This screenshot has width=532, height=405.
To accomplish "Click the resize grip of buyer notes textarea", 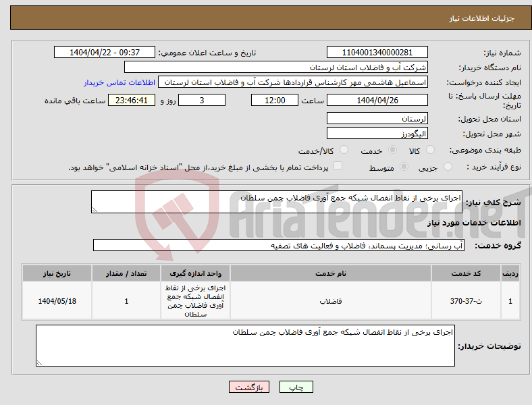I will tap(39, 363).
